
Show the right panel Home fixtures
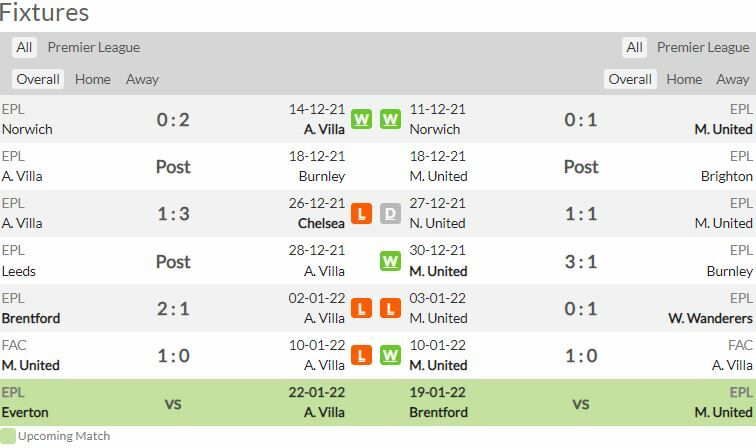[x=684, y=79]
